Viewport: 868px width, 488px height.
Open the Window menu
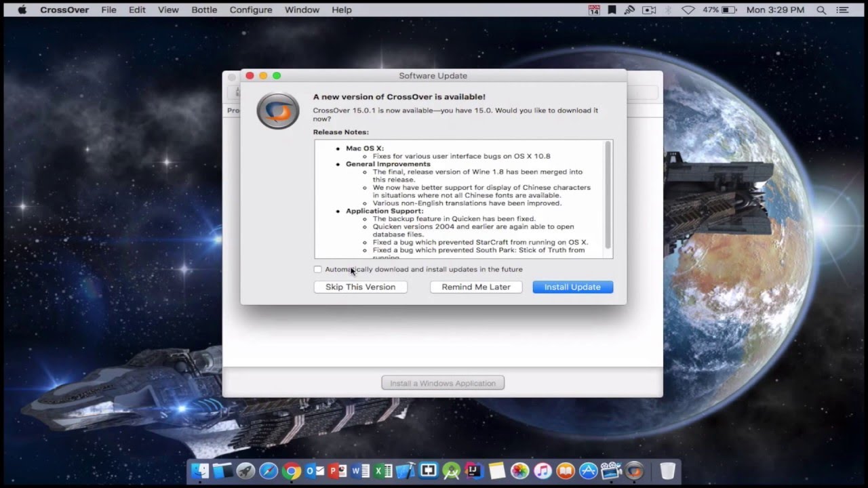(x=302, y=9)
